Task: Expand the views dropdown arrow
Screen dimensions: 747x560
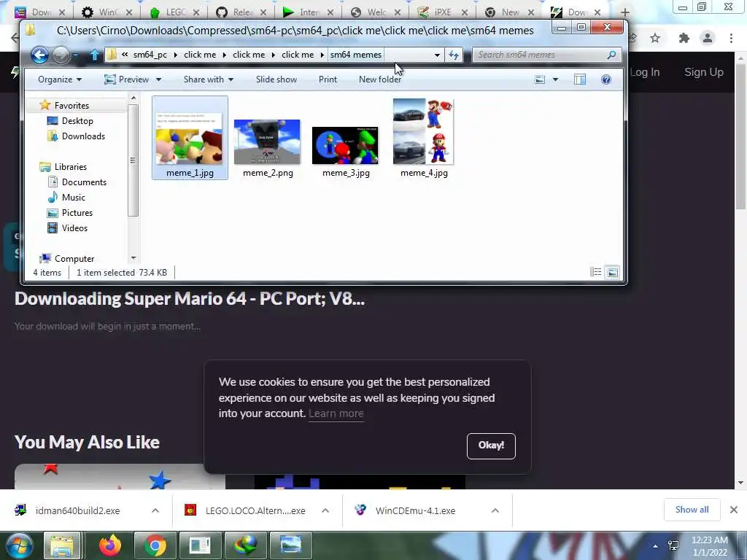Action: pos(555,79)
